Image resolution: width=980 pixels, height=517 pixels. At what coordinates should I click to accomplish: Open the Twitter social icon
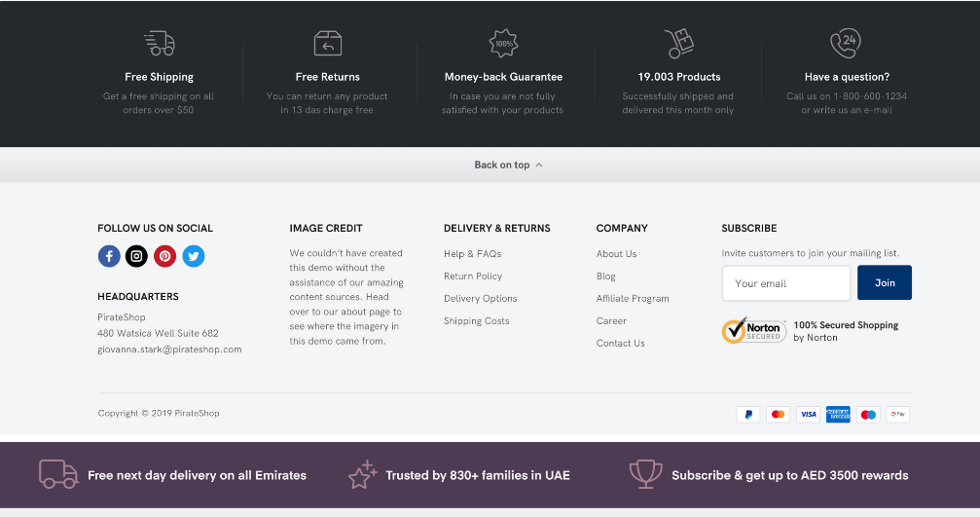pyautogui.click(x=194, y=256)
